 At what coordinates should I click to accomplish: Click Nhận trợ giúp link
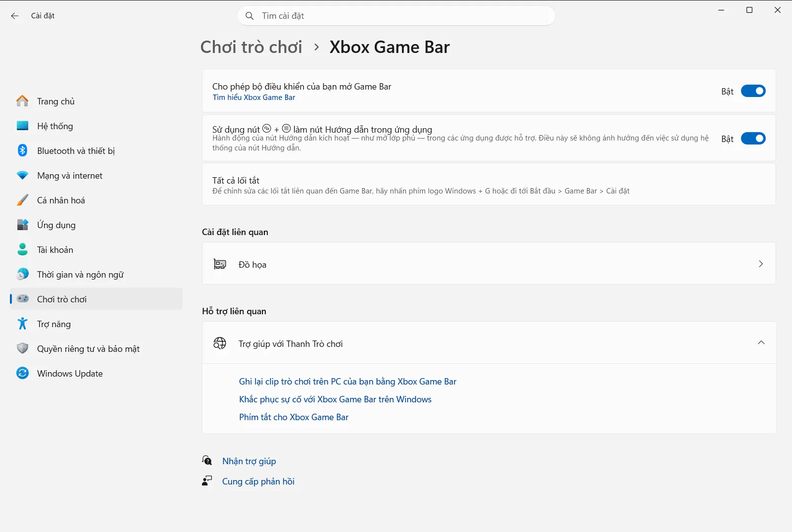249,461
